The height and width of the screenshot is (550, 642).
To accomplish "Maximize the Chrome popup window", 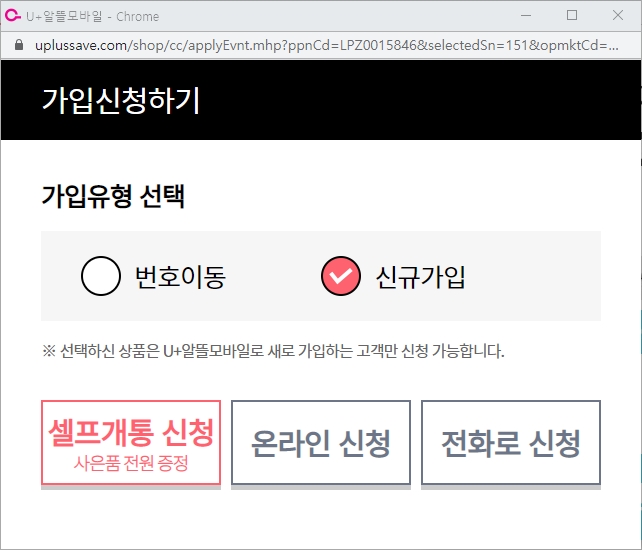I will coord(572,16).
